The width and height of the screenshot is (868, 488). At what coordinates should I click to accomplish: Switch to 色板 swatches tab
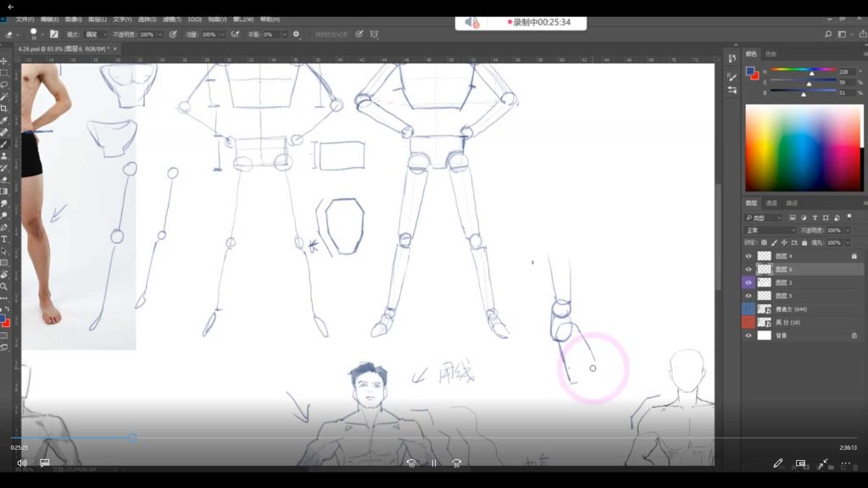coord(771,54)
